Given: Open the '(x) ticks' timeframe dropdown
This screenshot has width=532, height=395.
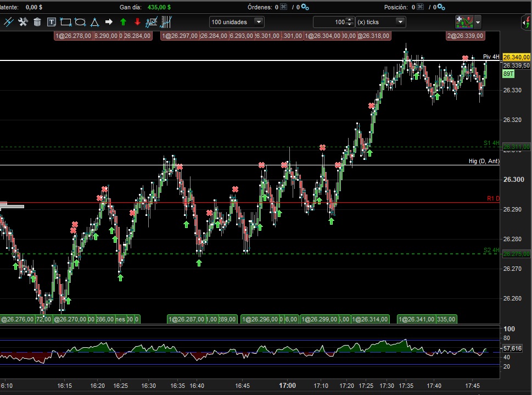Looking at the screenshot, I should click(380, 22).
